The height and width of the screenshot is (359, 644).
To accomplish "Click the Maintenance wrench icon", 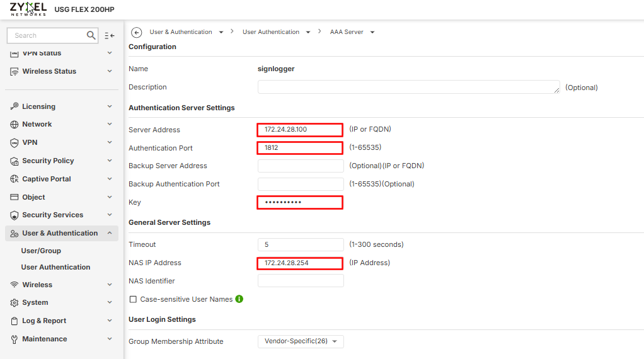I will (x=14, y=339).
